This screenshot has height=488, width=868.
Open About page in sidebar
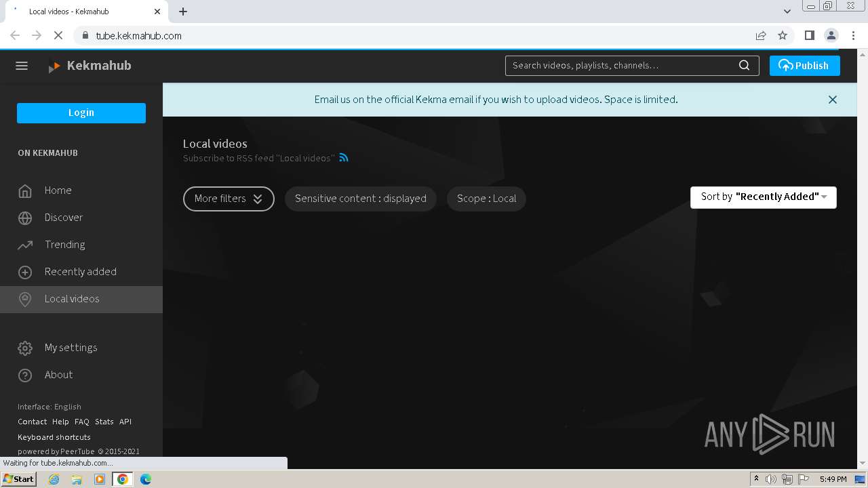(81, 375)
